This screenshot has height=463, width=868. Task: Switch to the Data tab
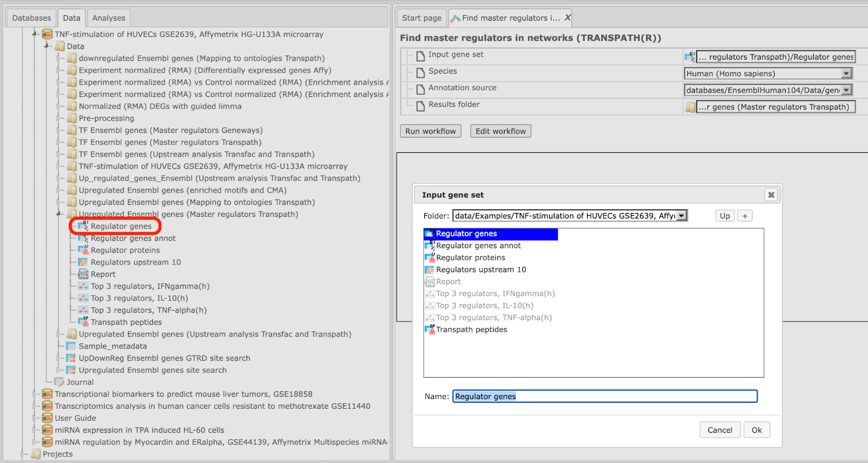pos(72,18)
